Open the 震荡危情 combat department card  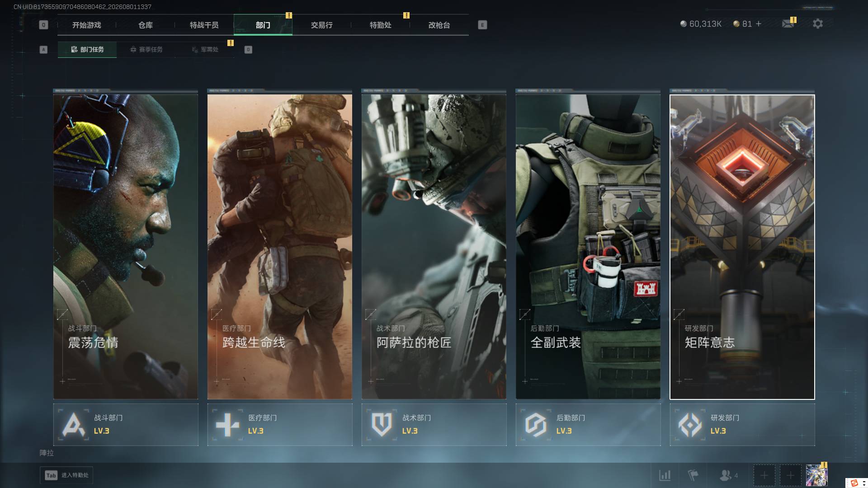126,247
